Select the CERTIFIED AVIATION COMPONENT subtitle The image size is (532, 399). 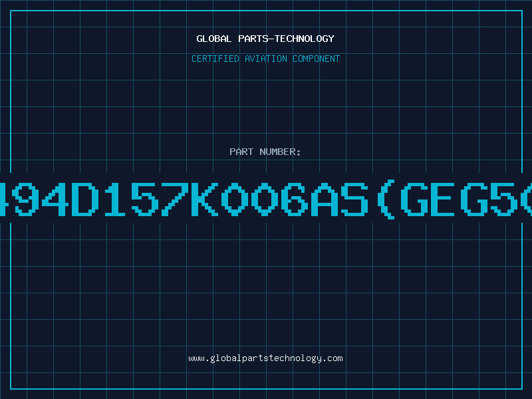(265, 59)
